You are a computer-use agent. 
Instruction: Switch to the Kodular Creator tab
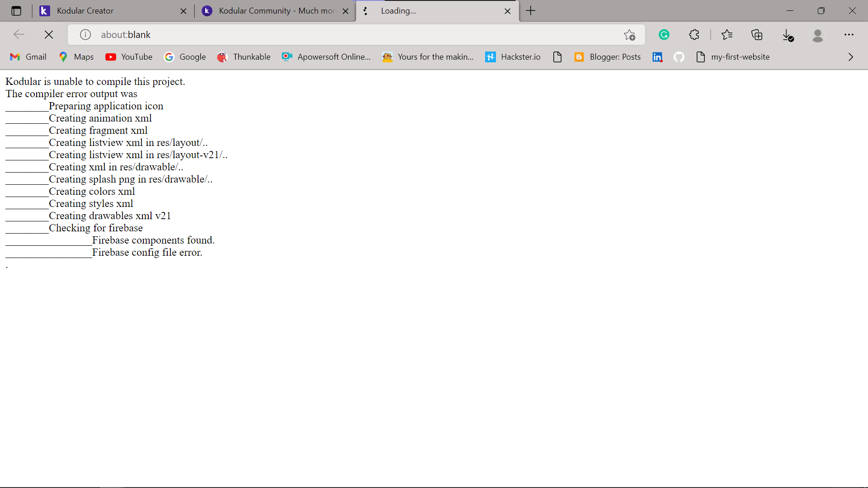pos(104,10)
